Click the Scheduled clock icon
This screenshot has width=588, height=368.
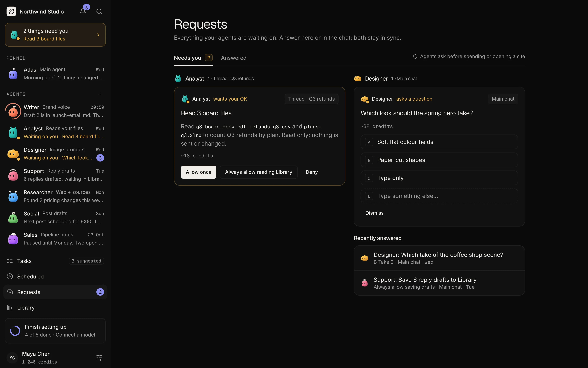(10, 277)
